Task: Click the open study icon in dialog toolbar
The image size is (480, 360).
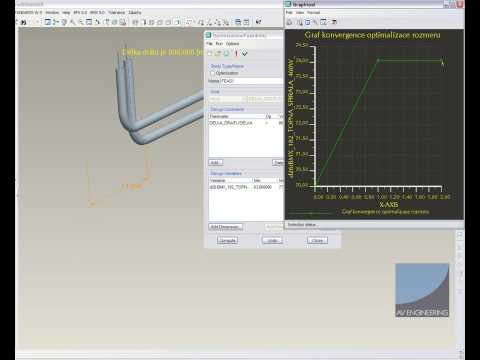Action: pyautogui.click(x=218, y=53)
